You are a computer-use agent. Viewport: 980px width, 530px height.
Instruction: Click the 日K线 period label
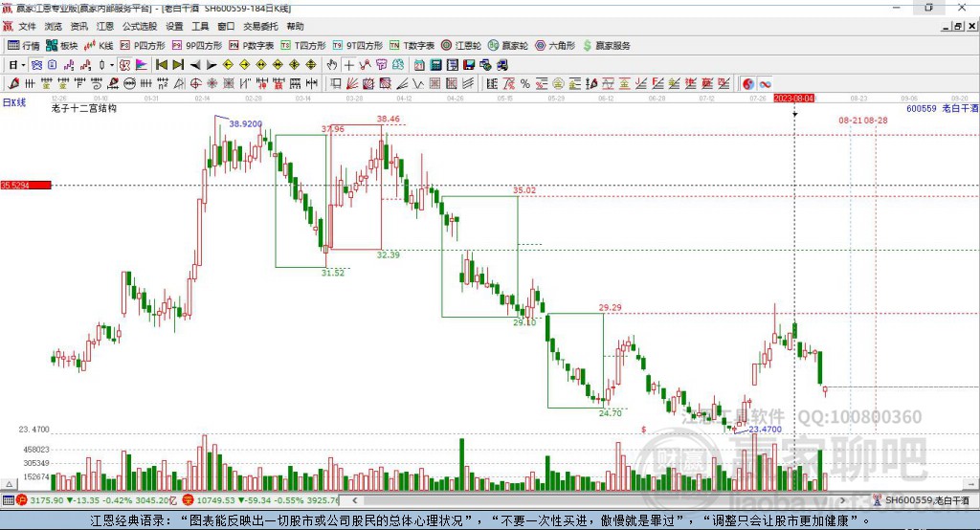pyautogui.click(x=14, y=102)
